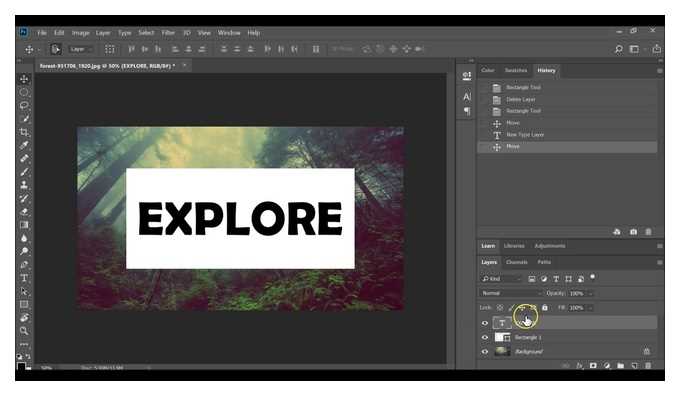Open the Auto-Select Layer dropdown
The height and width of the screenshot is (396, 680).
[80, 49]
